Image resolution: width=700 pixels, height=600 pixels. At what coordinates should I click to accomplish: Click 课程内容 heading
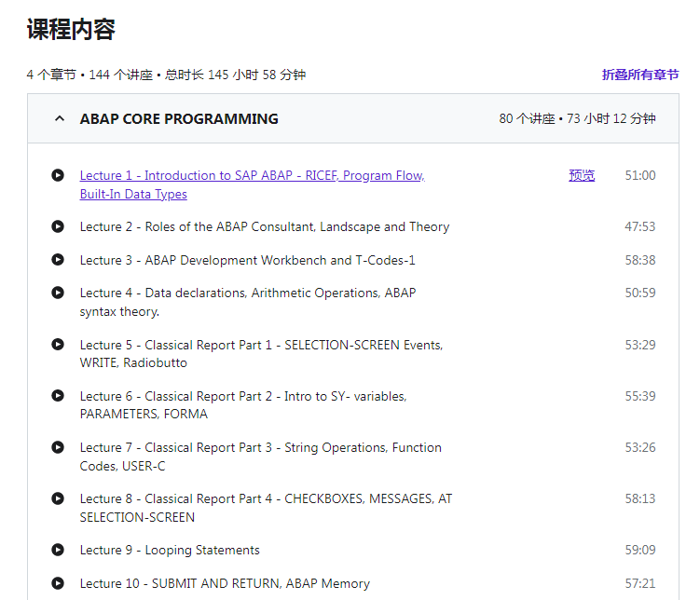click(x=71, y=30)
